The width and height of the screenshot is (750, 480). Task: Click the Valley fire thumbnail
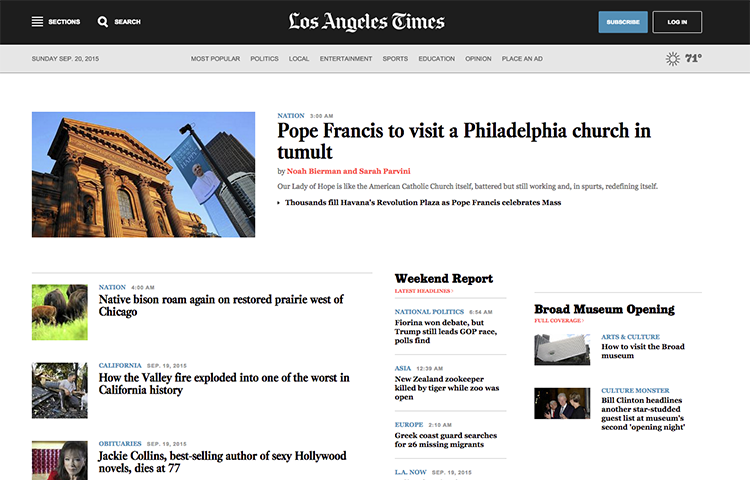click(60, 391)
